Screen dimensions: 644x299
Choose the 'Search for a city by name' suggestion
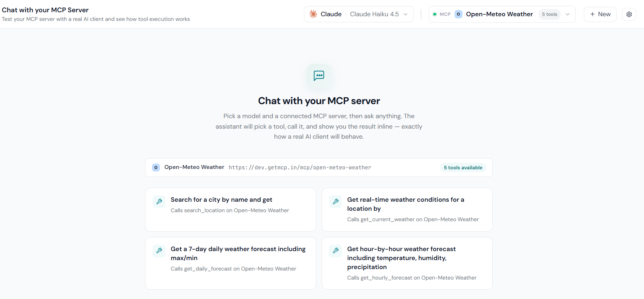click(231, 210)
